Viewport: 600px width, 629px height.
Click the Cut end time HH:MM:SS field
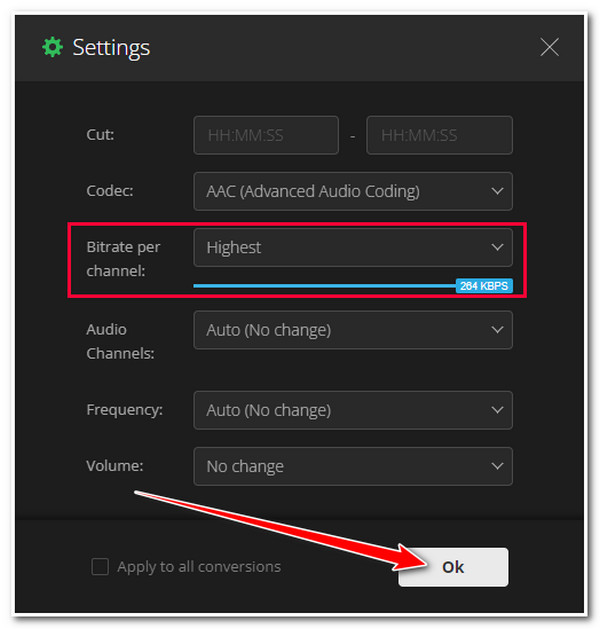click(x=439, y=135)
